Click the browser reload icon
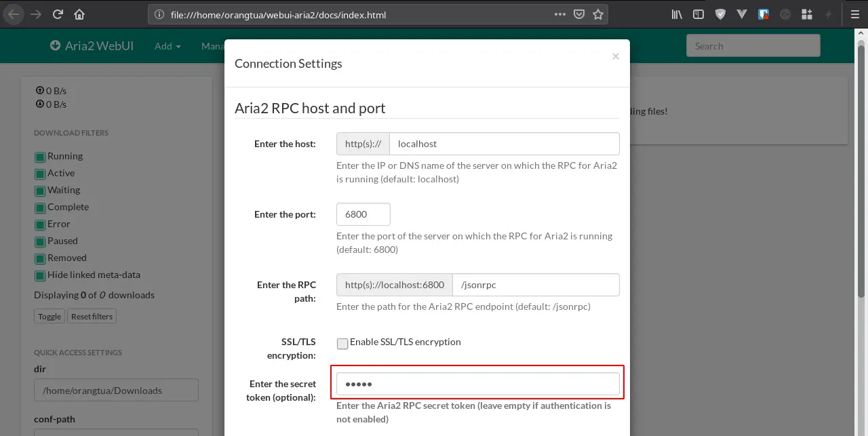 pyautogui.click(x=58, y=14)
